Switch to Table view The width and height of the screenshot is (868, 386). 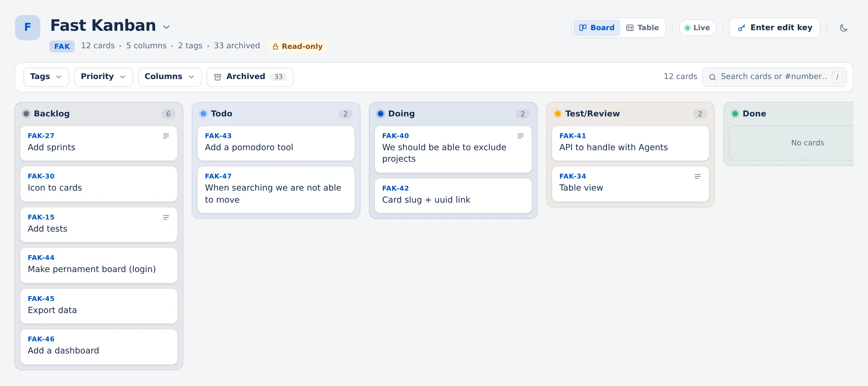[642, 28]
